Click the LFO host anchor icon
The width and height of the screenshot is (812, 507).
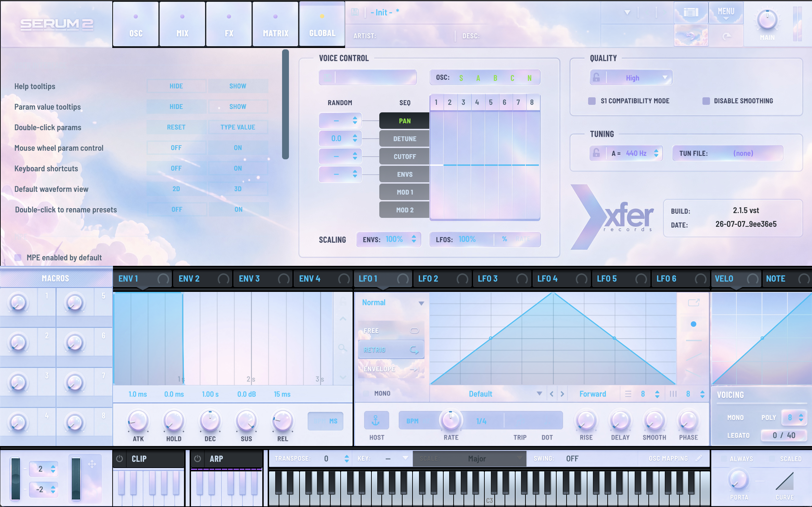point(376,420)
